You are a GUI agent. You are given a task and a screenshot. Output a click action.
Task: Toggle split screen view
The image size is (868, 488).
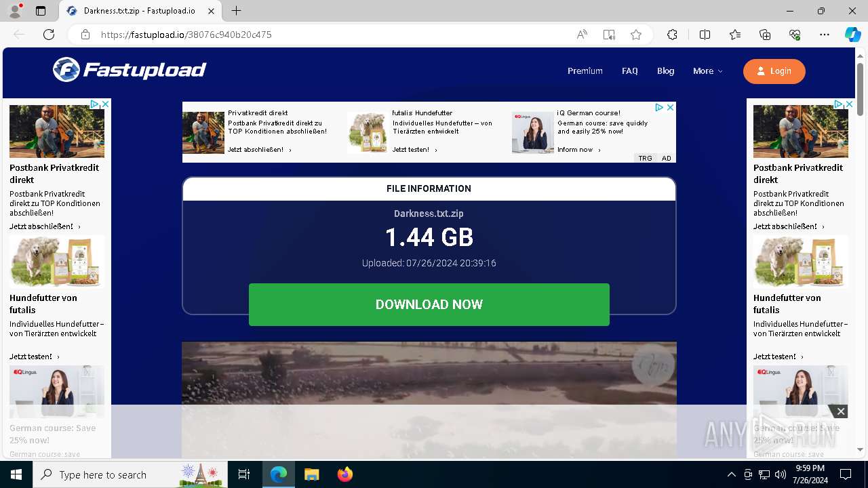pos(705,35)
